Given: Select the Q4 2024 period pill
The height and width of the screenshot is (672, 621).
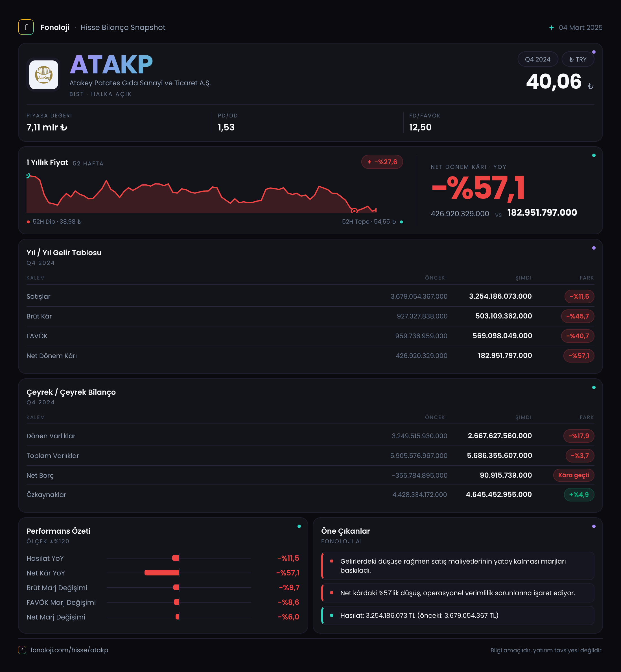Looking at the screenshot, I should 538,59.
